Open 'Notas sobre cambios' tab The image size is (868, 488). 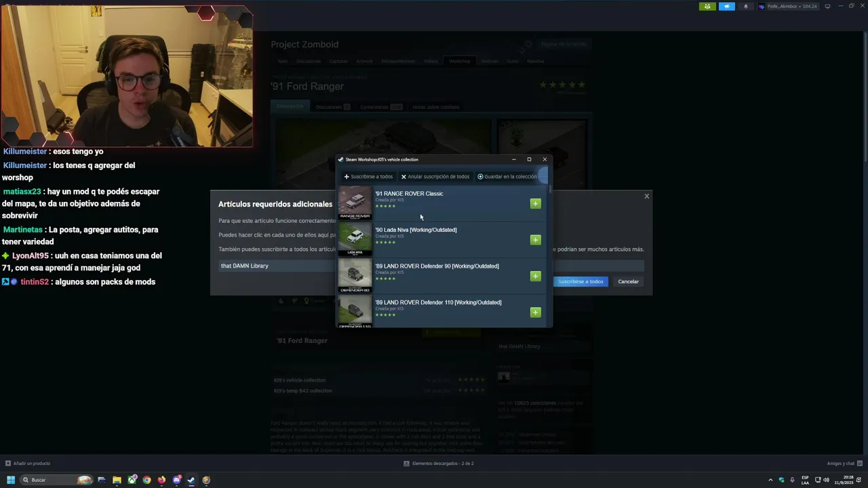point(435,107)
